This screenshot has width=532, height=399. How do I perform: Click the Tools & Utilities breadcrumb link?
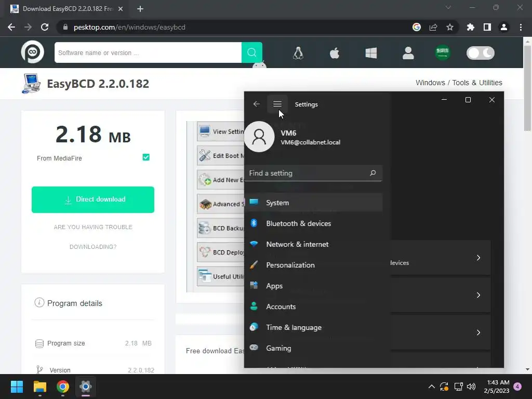coord(477,83)
